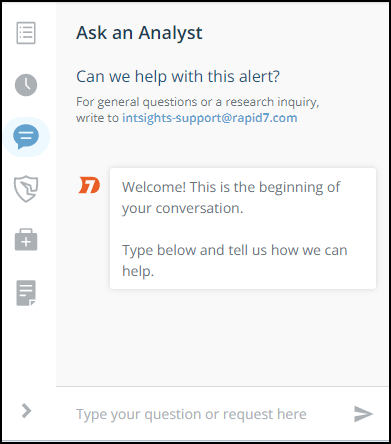Click 'Type below and tell us how we can help'

(x=235, y=261)
